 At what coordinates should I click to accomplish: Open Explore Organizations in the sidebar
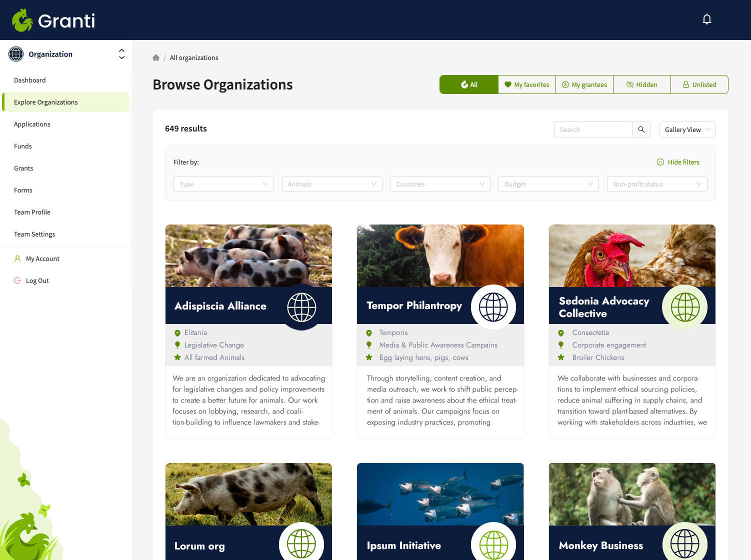pos(45,102)
